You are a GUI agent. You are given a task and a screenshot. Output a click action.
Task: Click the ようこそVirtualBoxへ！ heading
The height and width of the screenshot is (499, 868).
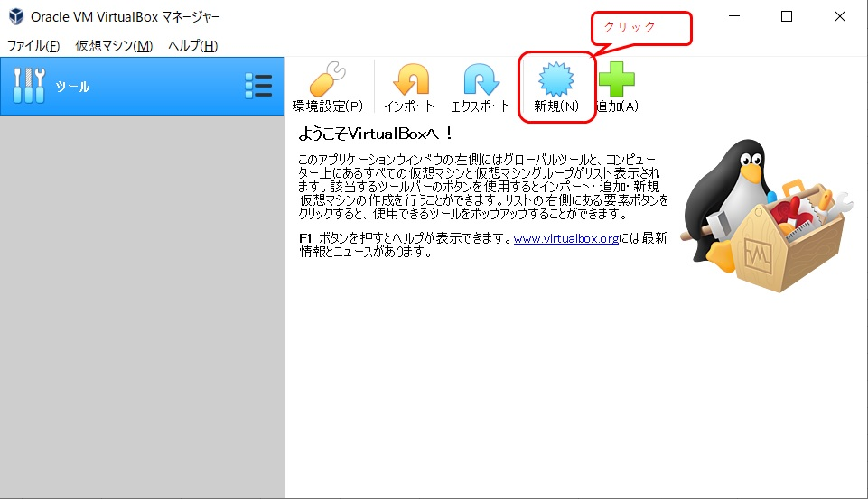pyautogui.click(x=376, y=134)
